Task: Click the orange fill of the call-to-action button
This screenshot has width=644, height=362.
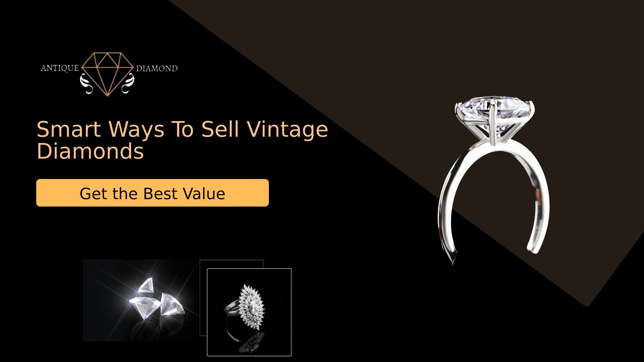Action: [57, 193]
